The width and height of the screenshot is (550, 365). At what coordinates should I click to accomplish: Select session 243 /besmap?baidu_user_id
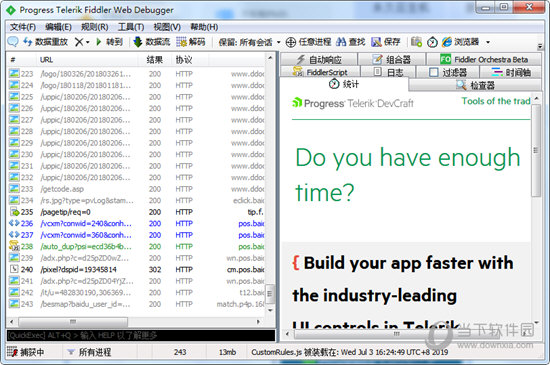pos(136,304)
